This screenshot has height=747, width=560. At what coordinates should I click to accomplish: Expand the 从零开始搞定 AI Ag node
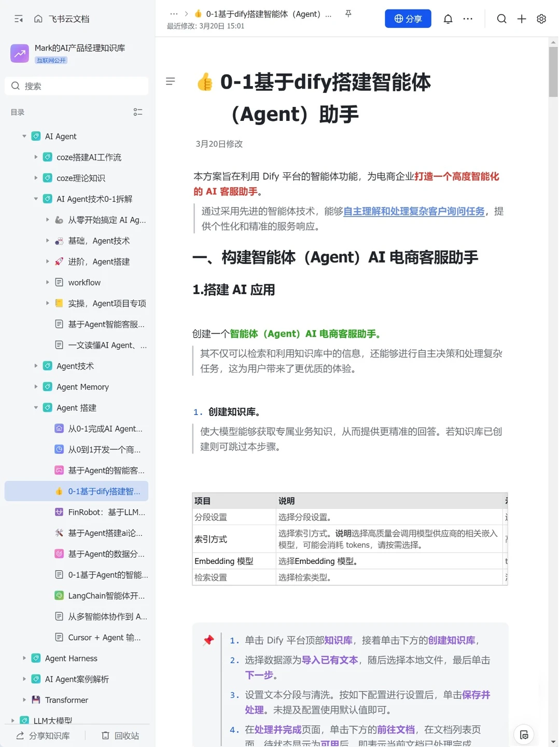click(47, 219)
